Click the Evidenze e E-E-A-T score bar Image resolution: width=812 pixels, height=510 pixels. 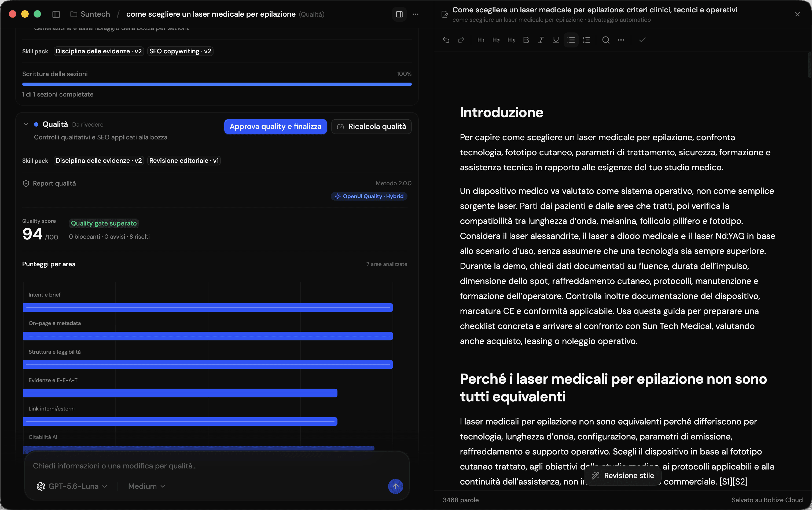coord(181,393)
